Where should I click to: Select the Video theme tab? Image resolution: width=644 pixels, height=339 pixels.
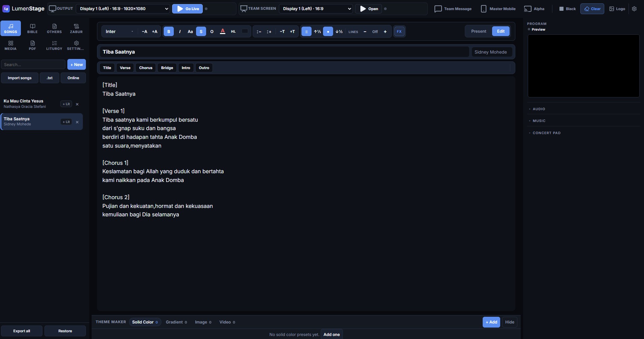pyautogui.click(x=227, y=322)
